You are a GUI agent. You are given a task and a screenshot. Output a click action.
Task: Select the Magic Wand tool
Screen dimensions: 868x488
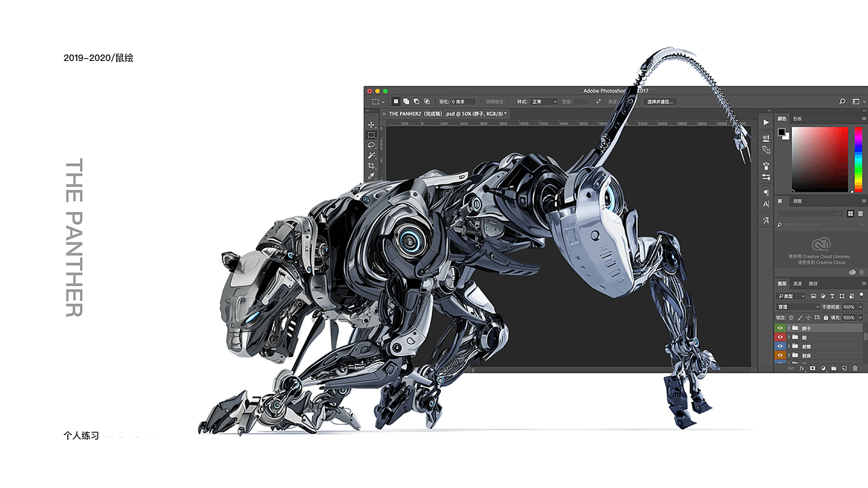pos(372,155)
